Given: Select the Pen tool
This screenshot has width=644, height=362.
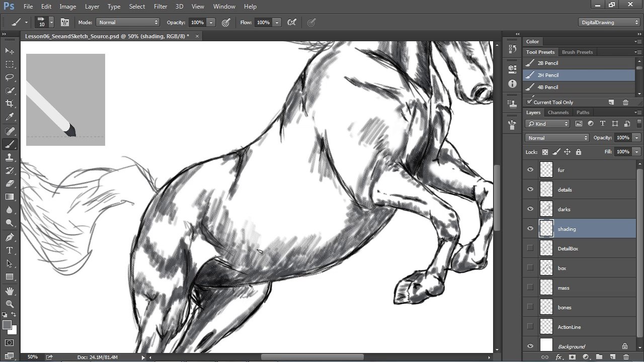Looking at the screenshot, I should tap(10, 237).
